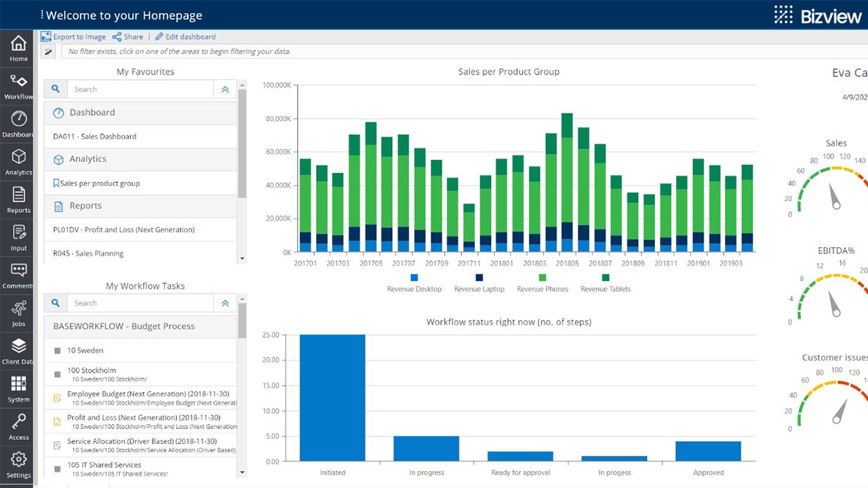Collapse the My Favourites list
Image resolution: width=868 pixels, height=488 pixels.
pos(225,89)
